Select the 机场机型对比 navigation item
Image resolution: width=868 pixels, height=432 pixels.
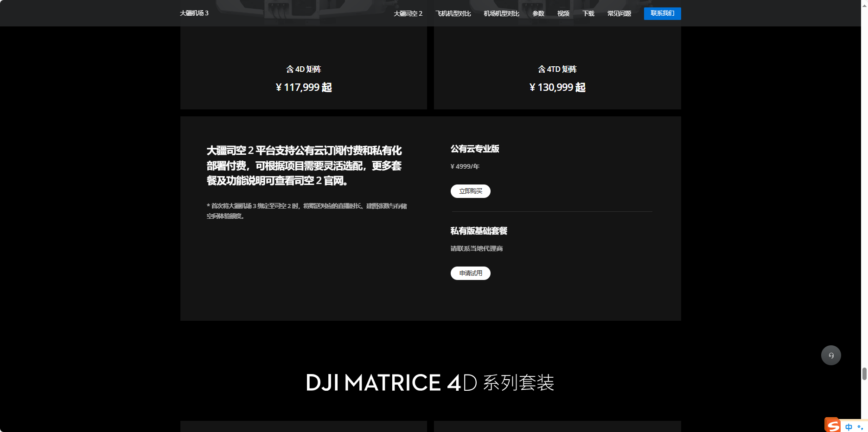click(501, 14)
